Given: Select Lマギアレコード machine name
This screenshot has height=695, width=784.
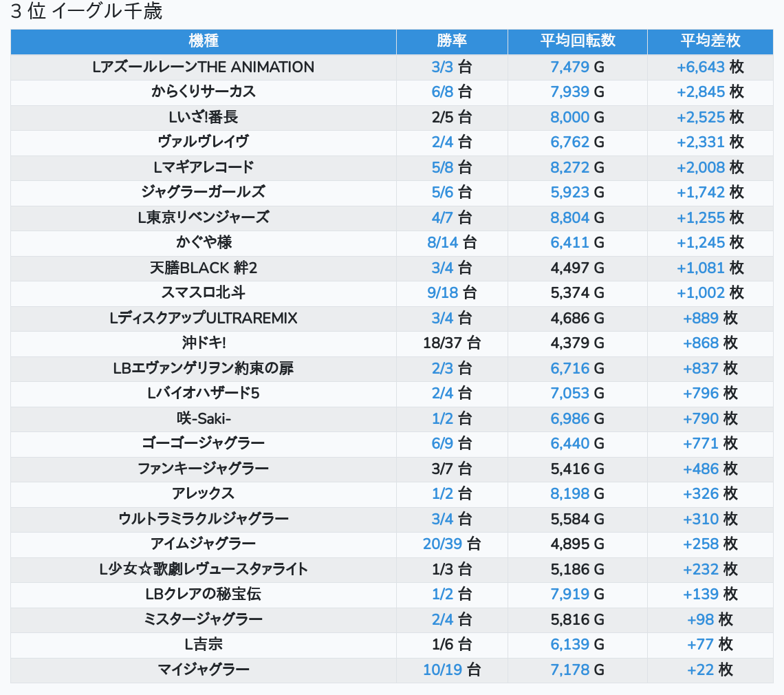Looking at the screenshot, I should [204, 167].
